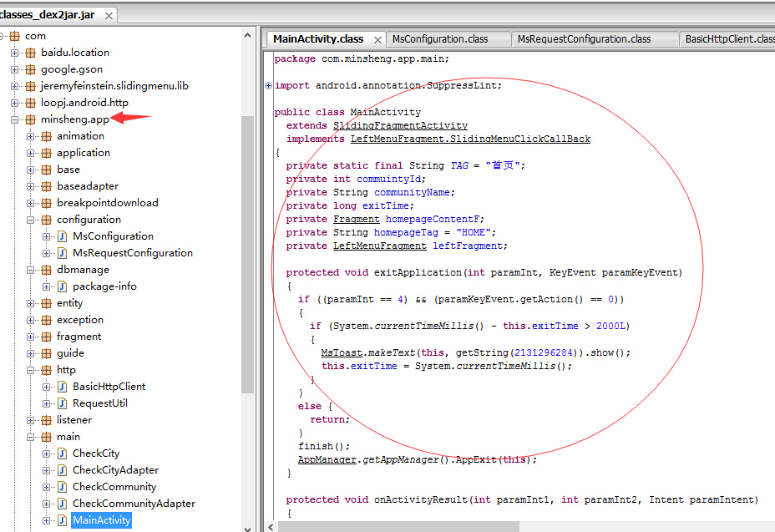Image resolution: width=775 pixels, height=532 pixels.
Task: Click the application package icon
Action: click(x=47, y=154)
